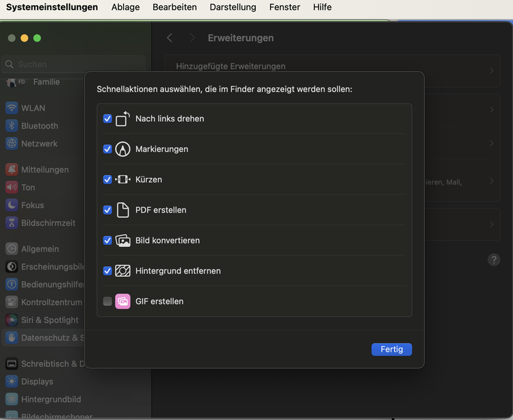The width and height of the screenshot is (513, 420).
Task: Enable the GIF erstellen checkbox
Action: point(107,301)
